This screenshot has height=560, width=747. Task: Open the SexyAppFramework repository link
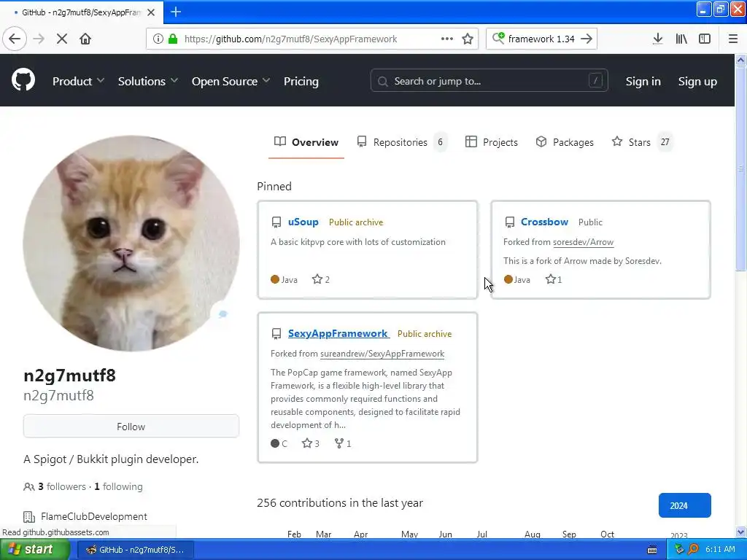(338, 333)
